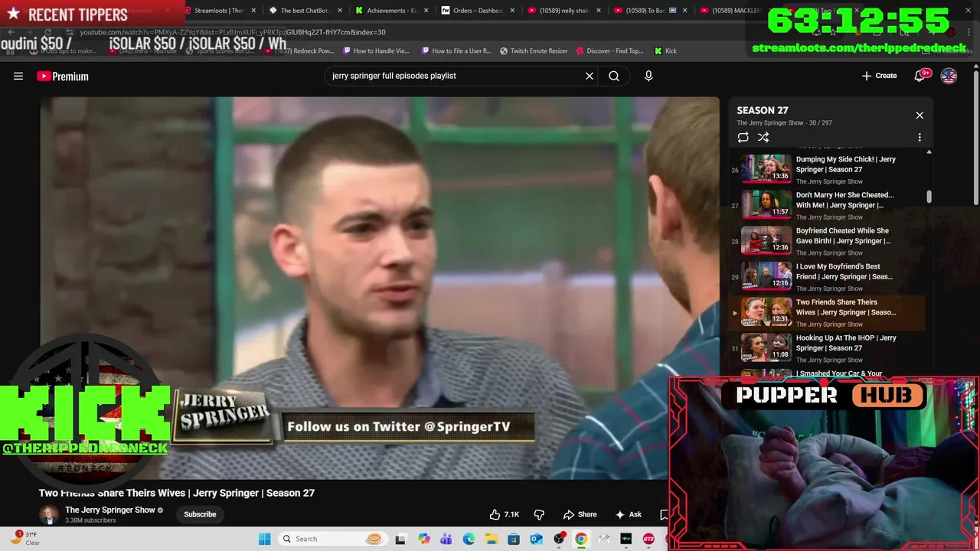Click the Season 27 playlist title
Screen dimensions: 980x551
763,110
